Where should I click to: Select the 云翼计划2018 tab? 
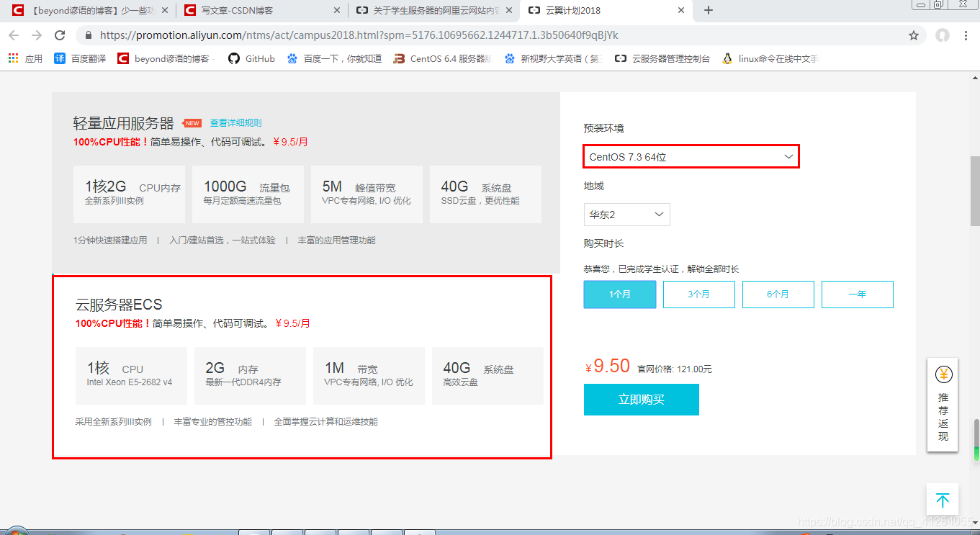coord(606,10)
